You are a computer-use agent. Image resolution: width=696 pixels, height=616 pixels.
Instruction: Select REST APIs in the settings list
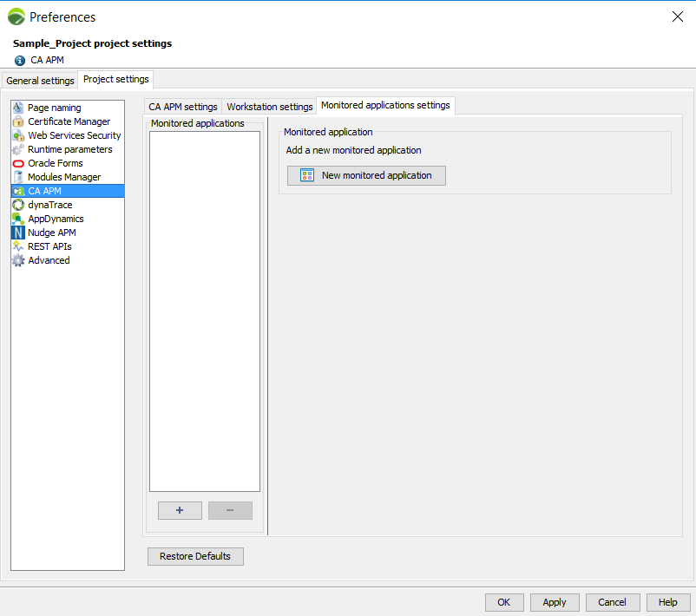[x=49, y=246]
